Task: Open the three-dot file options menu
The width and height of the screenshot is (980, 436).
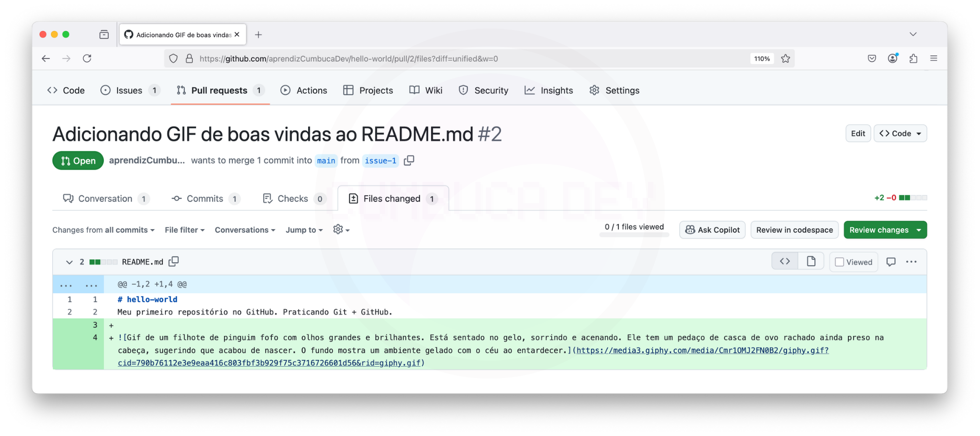Action: tap(911, 262)
